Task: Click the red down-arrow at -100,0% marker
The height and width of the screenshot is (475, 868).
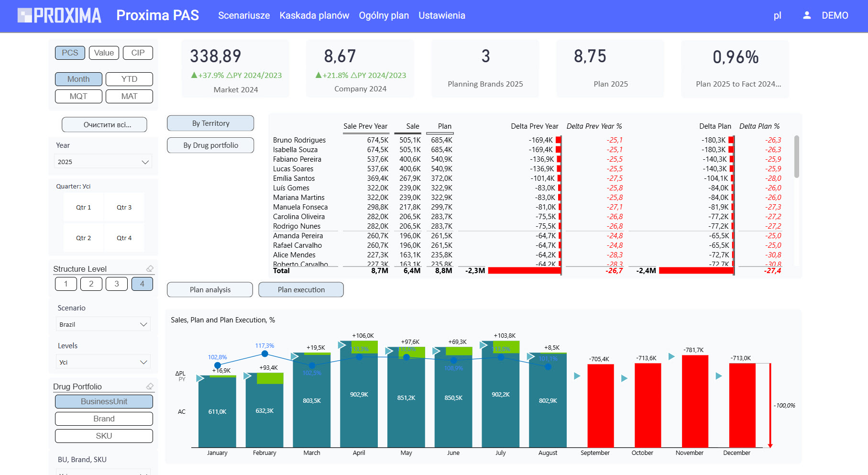Action: (x=770, y=444)
